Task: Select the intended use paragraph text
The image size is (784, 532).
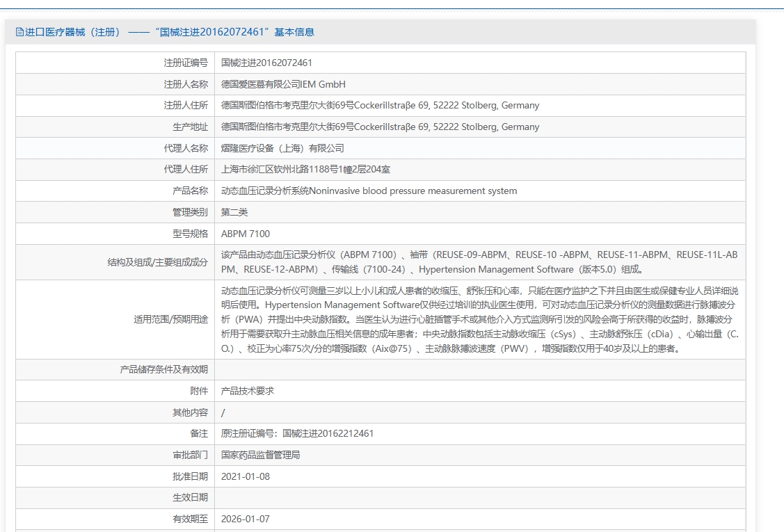Action: pos(480,319)
